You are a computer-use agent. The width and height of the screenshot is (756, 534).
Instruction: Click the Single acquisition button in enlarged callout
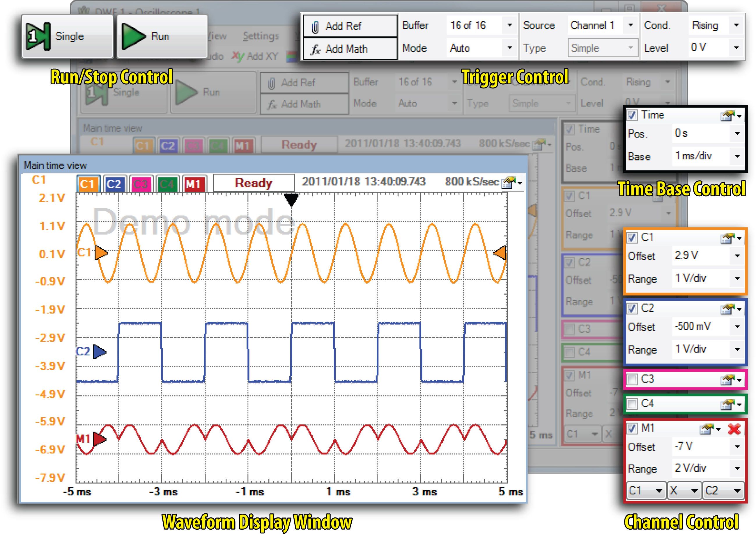[67, 36]
